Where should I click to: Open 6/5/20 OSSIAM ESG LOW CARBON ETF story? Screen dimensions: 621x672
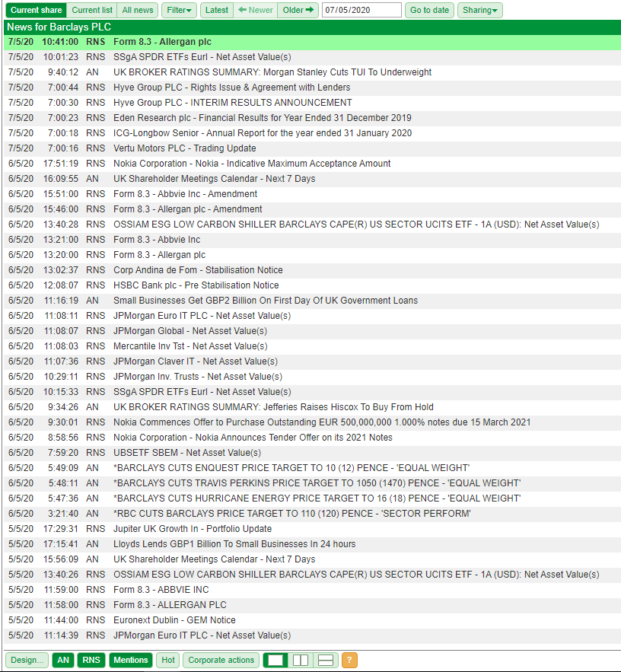[x=312, y=225]
